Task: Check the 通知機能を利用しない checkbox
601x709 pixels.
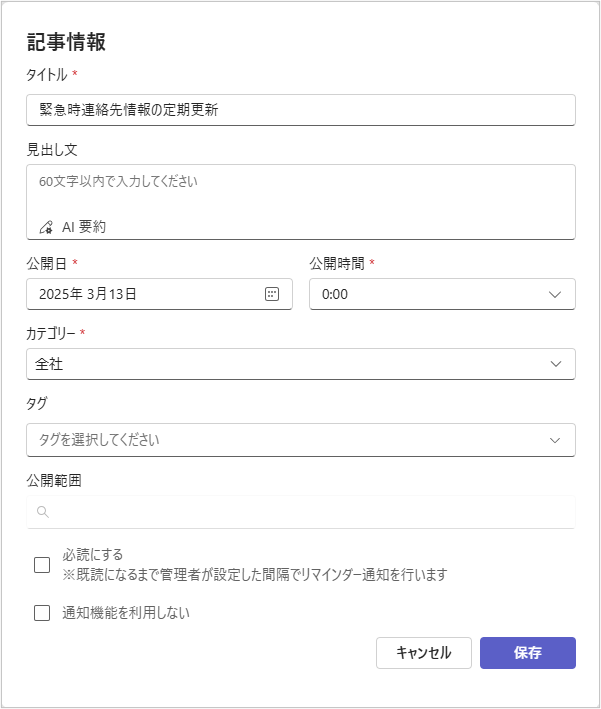Action: (42, 613)
